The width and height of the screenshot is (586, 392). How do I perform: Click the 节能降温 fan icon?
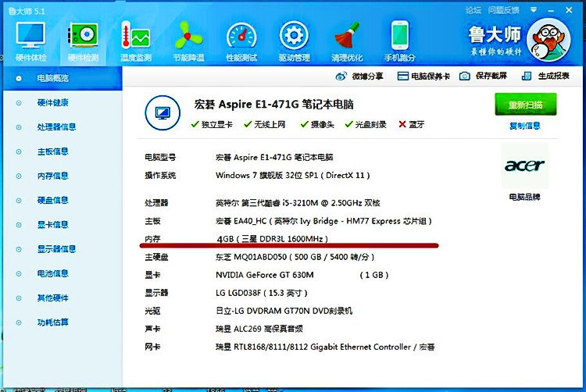(188, 39)
